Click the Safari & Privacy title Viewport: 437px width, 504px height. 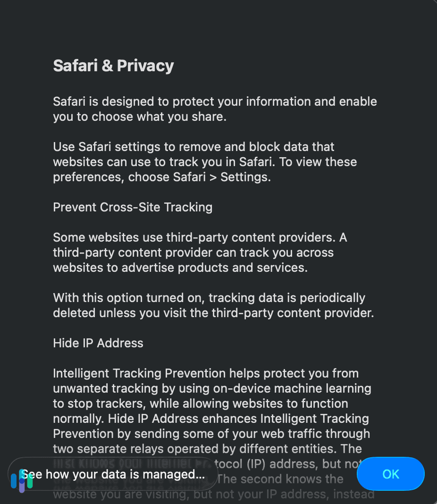(x=113, y=66)
